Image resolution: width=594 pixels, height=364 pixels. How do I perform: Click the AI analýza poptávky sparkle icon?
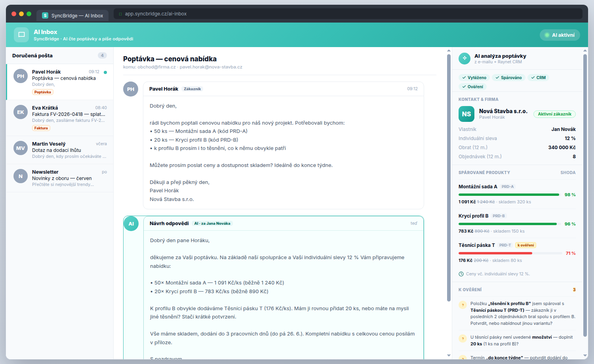pyautogui.click(x=465, y=58)
